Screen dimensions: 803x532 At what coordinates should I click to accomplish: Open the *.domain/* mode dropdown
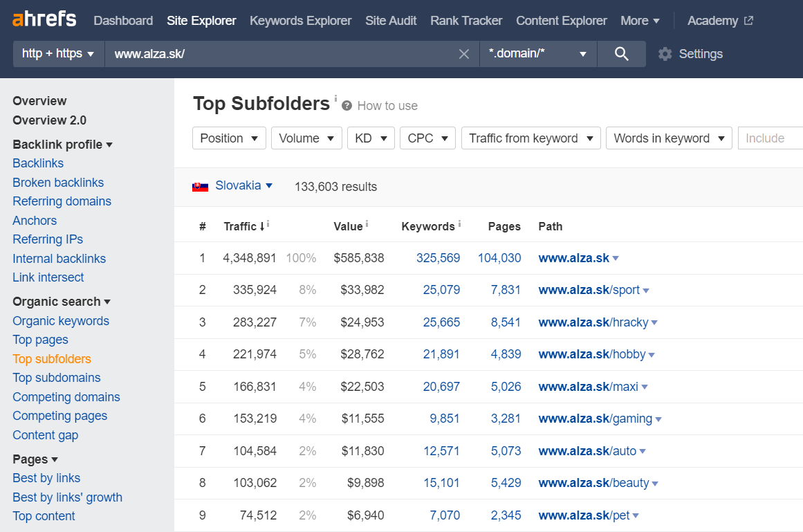click(538, 54)
